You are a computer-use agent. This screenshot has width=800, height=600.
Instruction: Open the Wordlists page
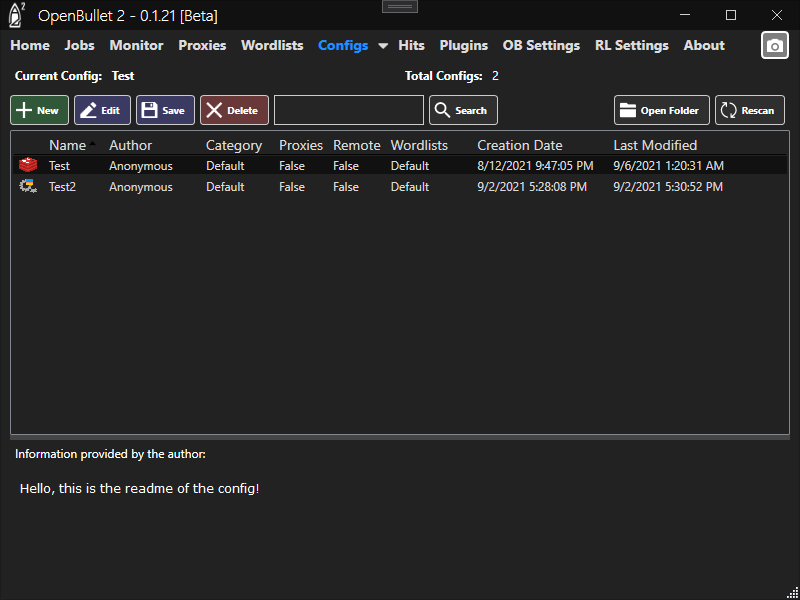pyautogui.click(x=272, y=45)
